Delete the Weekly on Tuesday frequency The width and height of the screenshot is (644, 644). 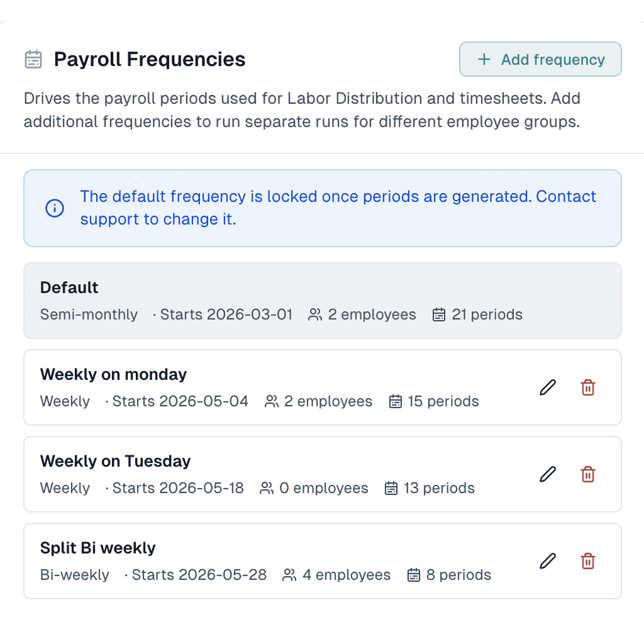(588, 474)
